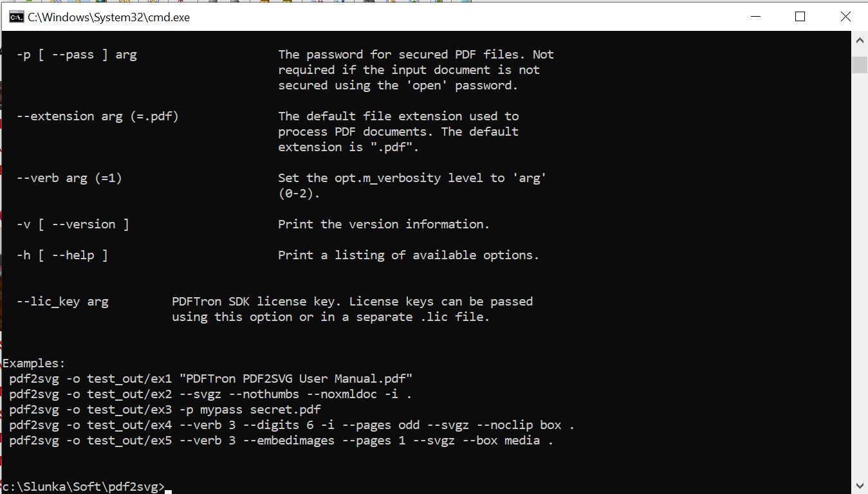This screenshot has width=868, height=494.
Task: Click the "Examples:" heading text
Action: pyautogui.click(x=34, y=363)
